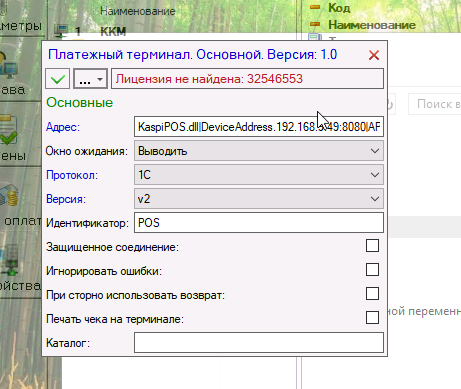Click the Код field icon in right panel

(315, 7)
